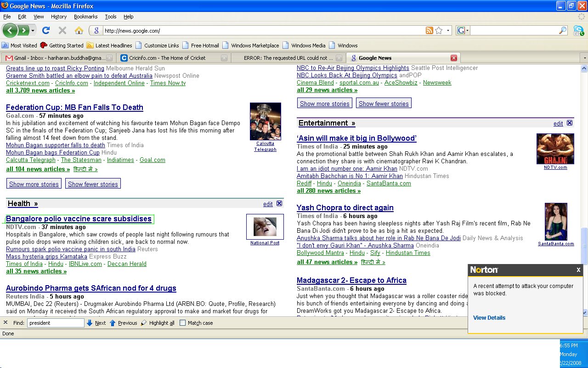Open the History menu
The image size is (588, 368).
[x=59, y=17]
